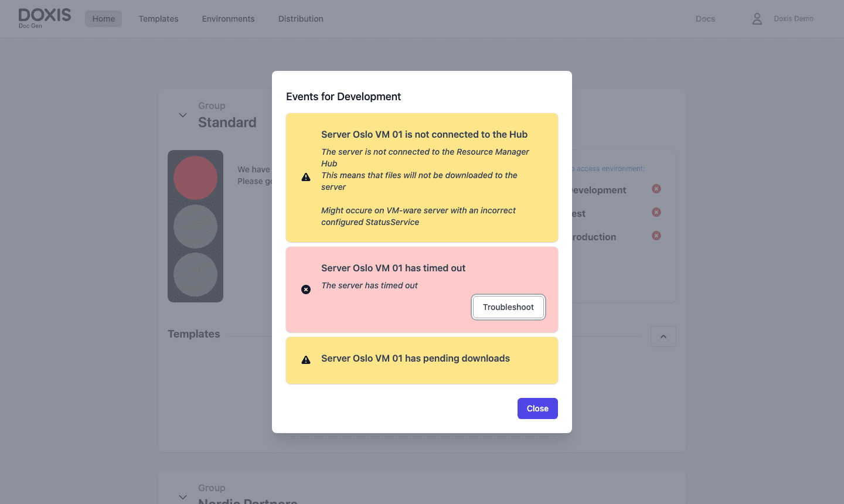
Task: Click the Templates section heading
Action: point(194,334)
